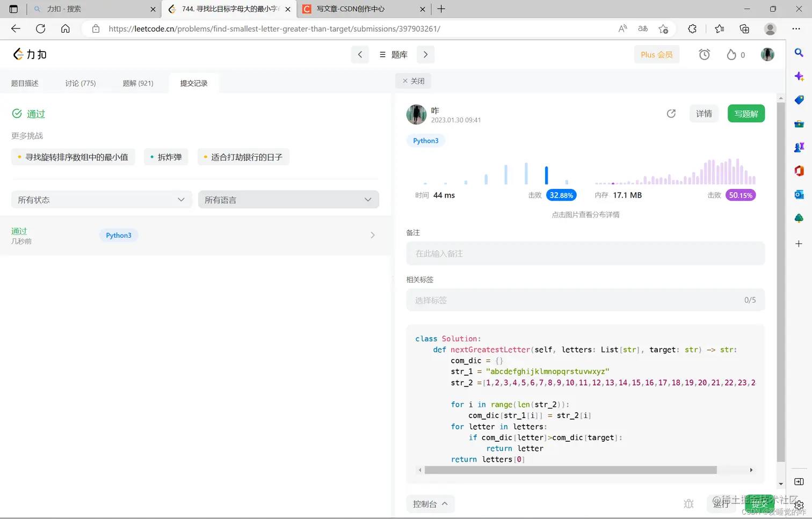This screenshot has width=812, height=519.
Task: Open the browser profile icon
Action: pos(770,29)
